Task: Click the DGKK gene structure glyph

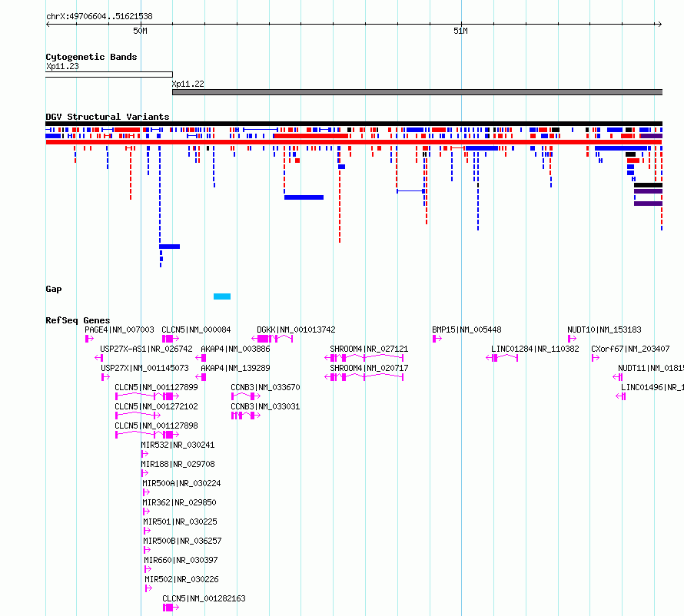Action: [x=272, y=339]
